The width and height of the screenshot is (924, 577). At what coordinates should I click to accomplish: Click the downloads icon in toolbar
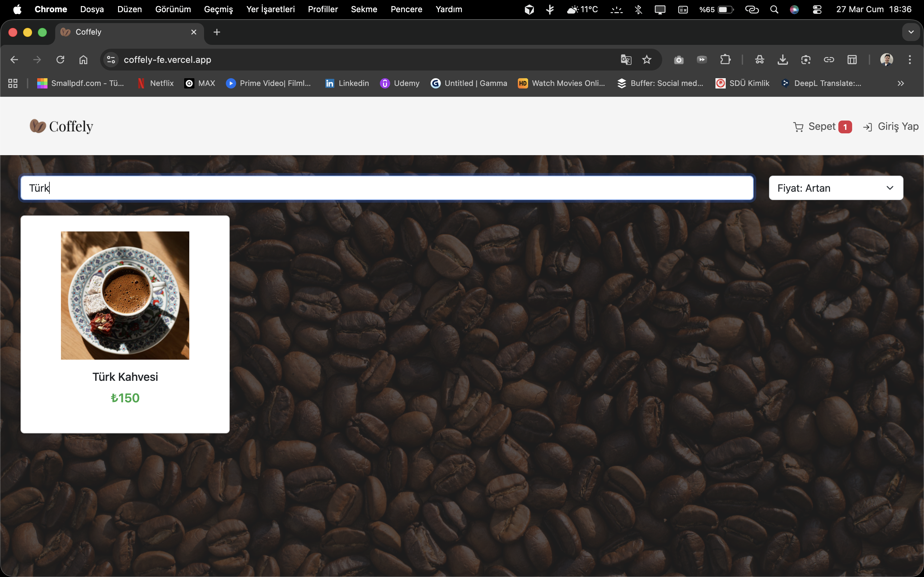(x=782, y=60)
